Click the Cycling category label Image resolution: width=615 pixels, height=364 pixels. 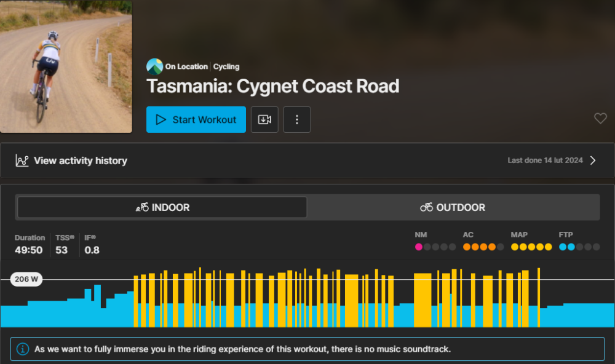pyautogui.click(x=226, y=66)
